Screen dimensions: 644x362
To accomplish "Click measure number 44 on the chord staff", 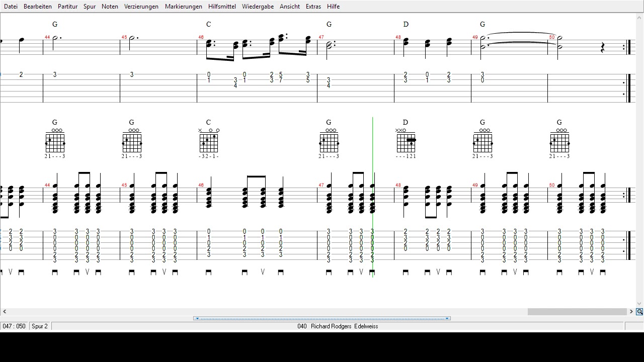I will tap(47, 185).
